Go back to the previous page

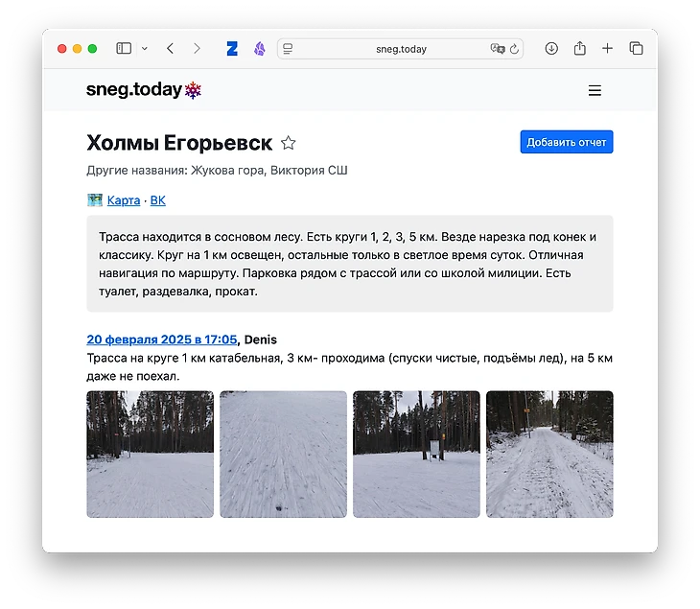click(x=170, y=49)
